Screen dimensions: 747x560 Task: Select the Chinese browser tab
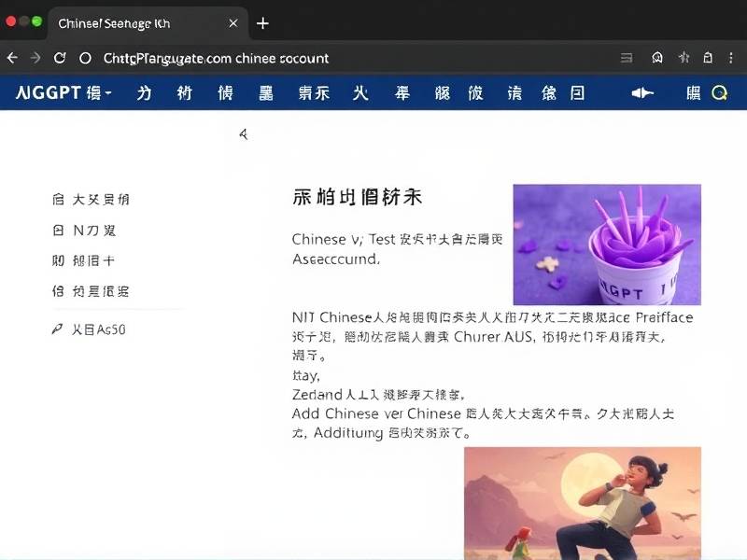pyautogui.click(x=117, y=23)
